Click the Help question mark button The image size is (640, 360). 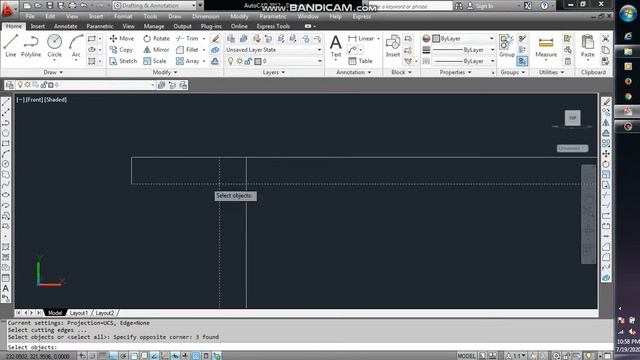coord(544,6)
